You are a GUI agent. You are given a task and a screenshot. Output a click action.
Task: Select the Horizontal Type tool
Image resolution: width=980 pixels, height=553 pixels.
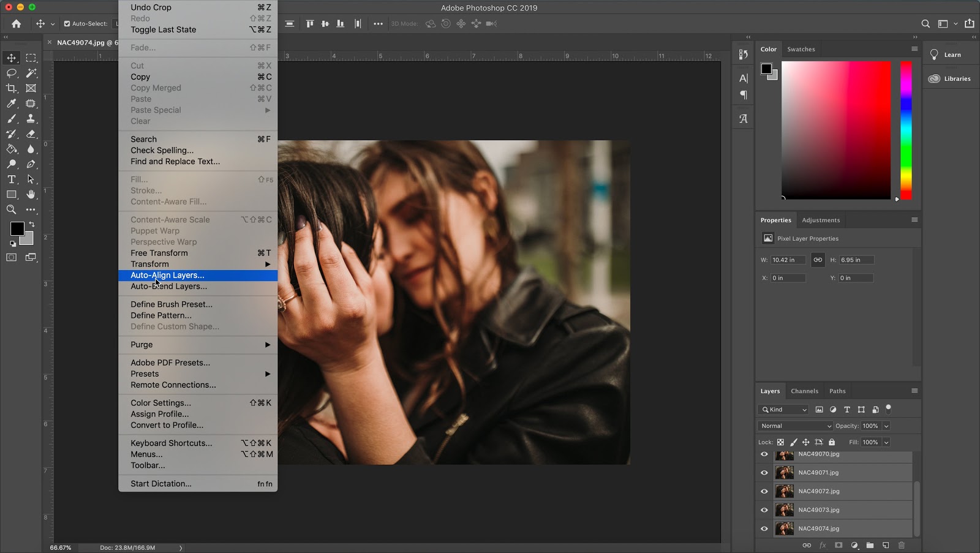11,179
